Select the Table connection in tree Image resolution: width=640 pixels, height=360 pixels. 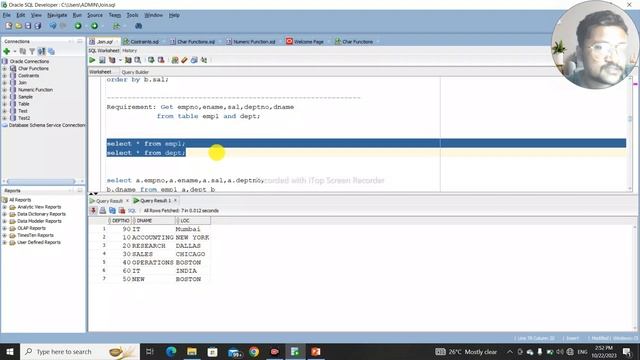[24, 104]
